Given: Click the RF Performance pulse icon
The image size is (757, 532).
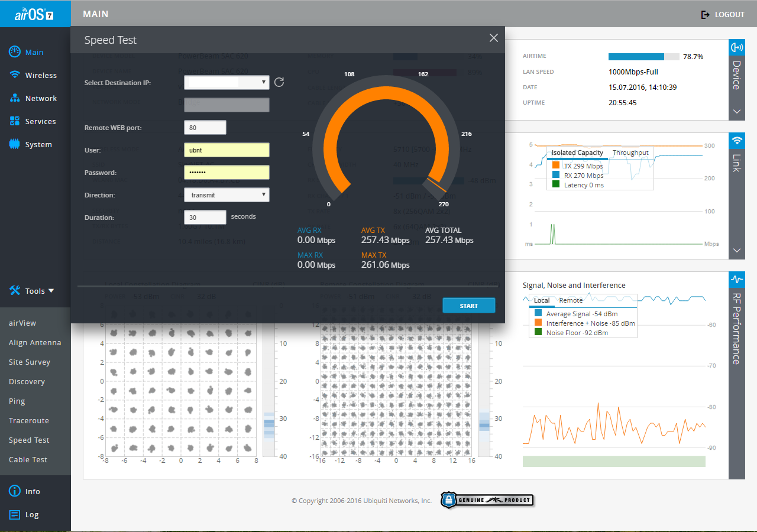Looking at the screenshot, I should click(x=737, y=279).
